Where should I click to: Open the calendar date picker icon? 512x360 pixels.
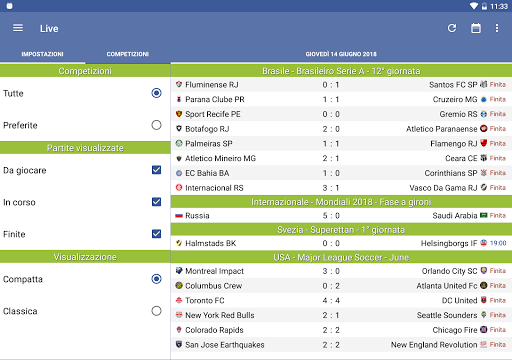pyautogui.click(x=476, y=28)
